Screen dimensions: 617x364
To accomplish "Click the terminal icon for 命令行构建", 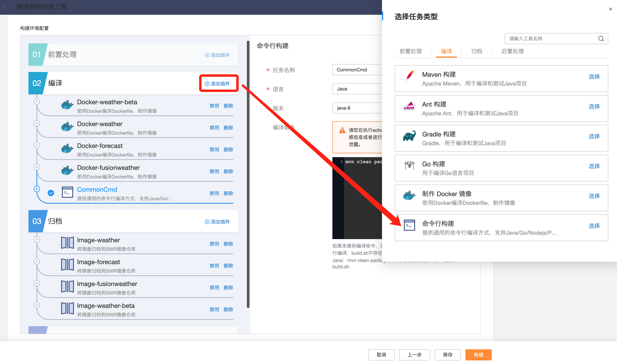I will 409,225.
